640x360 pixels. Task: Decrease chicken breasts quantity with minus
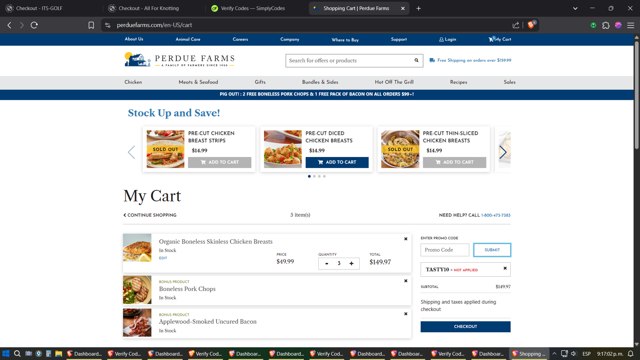coord(327,264)
